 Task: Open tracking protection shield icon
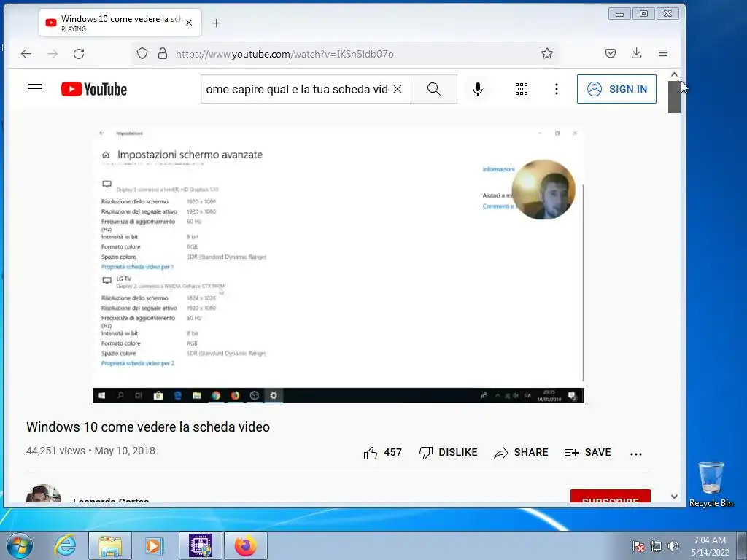[x=142, y=53]
